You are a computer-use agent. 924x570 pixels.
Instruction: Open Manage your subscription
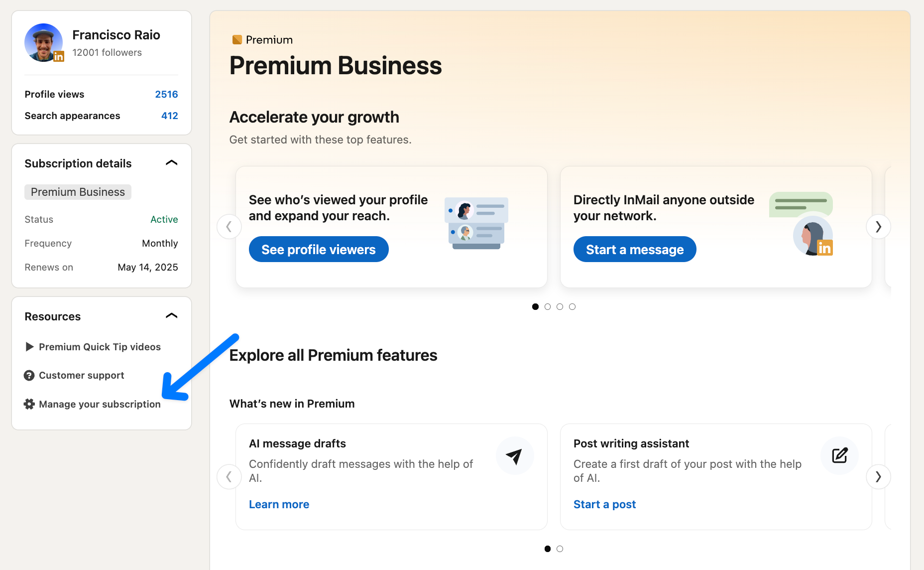point(100,404)
